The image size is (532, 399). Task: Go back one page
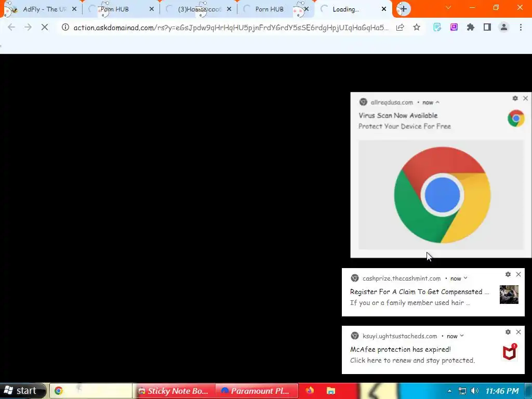(11, 27)
